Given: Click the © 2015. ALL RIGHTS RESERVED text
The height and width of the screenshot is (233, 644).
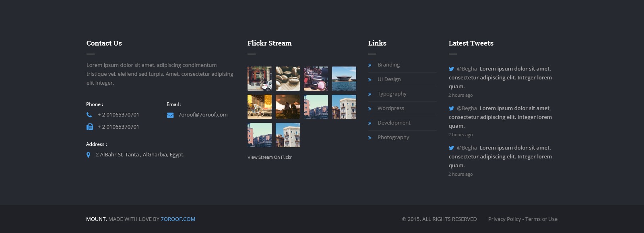Looking at the screenshot, I should pyautogui.click(x=439, y=219).
